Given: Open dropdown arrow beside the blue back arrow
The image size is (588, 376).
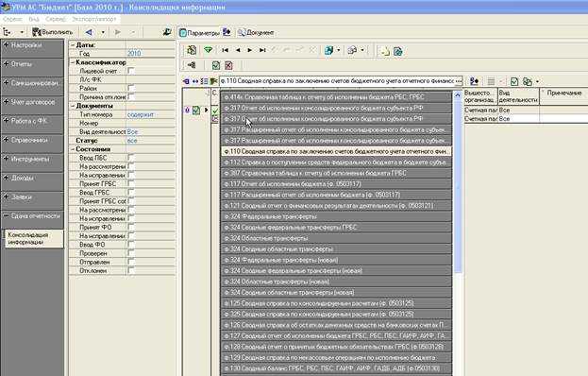Looking at the screenshot, I should click(x=103, y=32).
